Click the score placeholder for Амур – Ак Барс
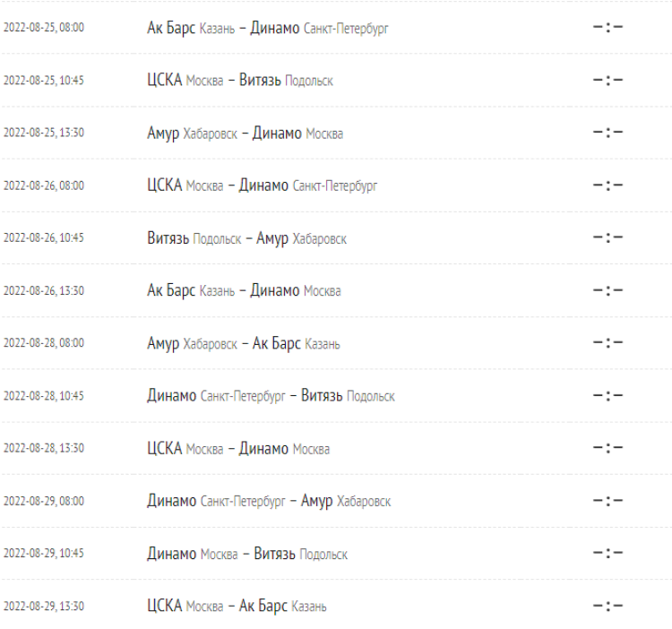The width and height of the screenshot is (672, 629). [607, 343]
